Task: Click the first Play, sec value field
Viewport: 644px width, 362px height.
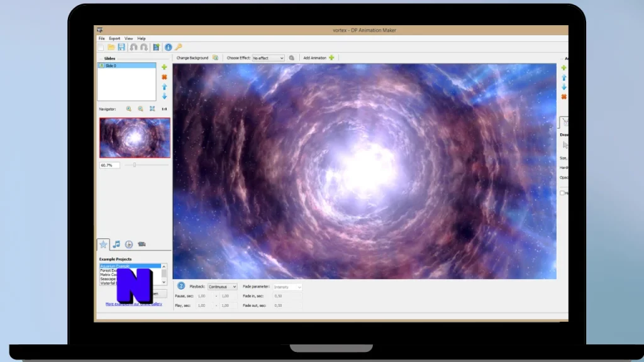Action: pos(204,305)
